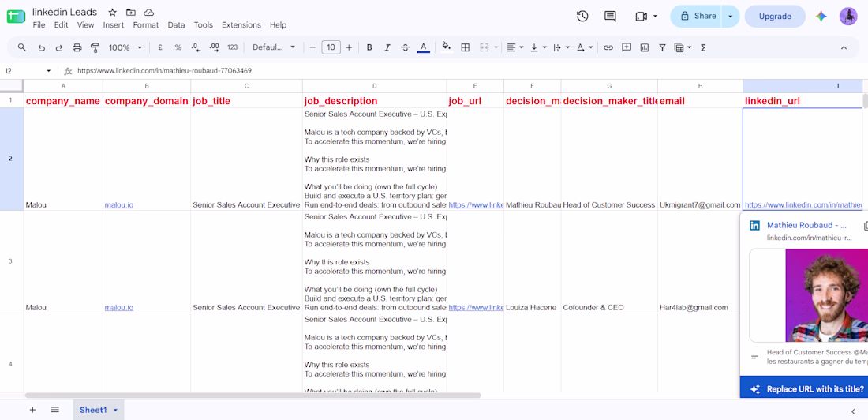Star the linkedin Leads document
Viewport: 868px width, 420px height.
point(112,12)
